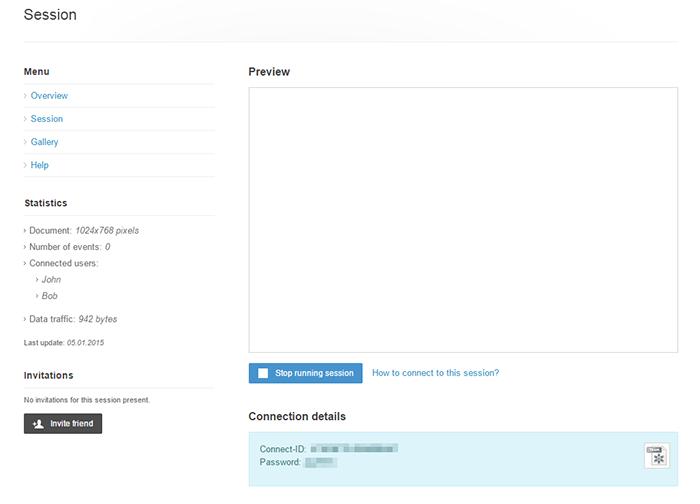Click the chevron beside Help
The height and width of the screenshot is (504, 700).
(25, 165)
